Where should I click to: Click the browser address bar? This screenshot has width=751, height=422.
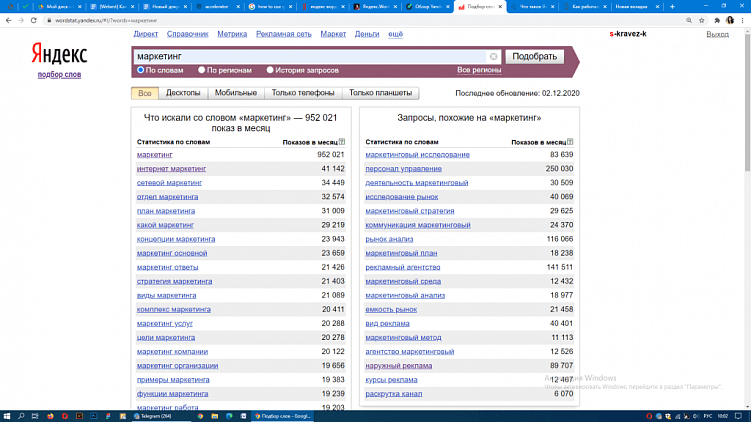[x=364, y=20]
